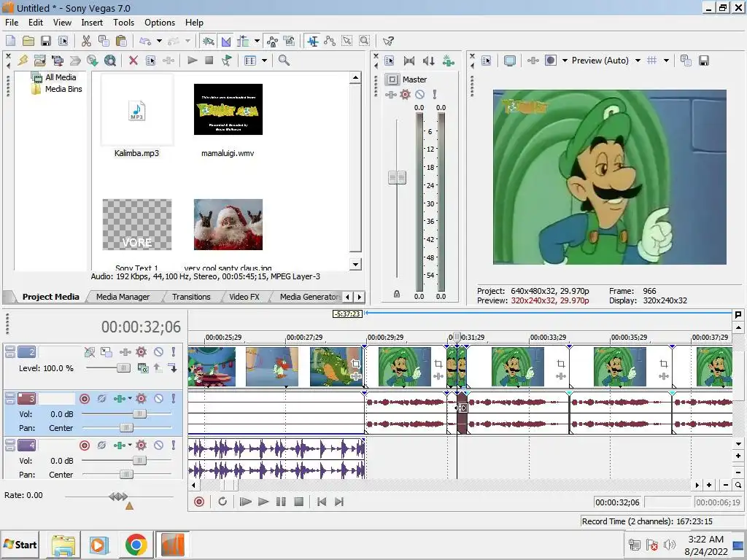Click the track 3 Vol slider
The width and height of the screenshot is (747, 560).
[139, 414]
